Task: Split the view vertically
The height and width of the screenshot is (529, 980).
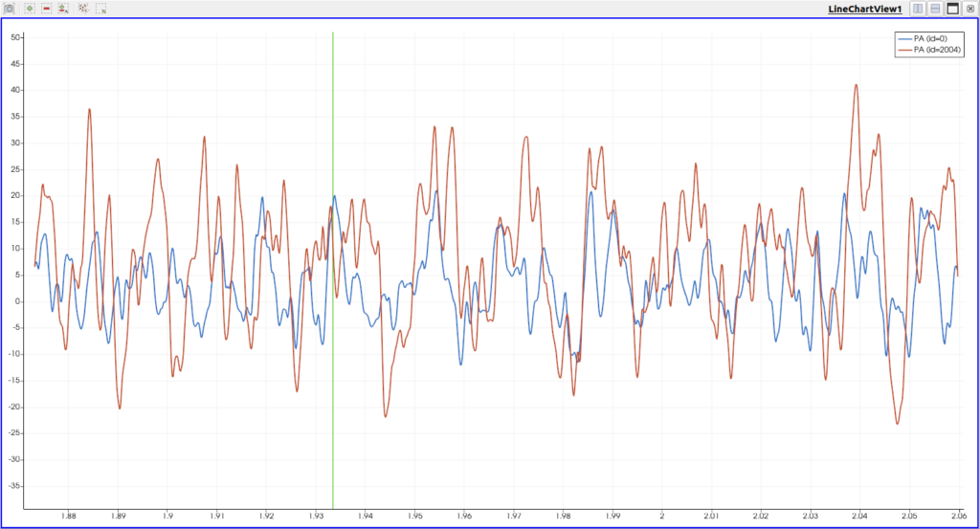Action: coord(935,8)
